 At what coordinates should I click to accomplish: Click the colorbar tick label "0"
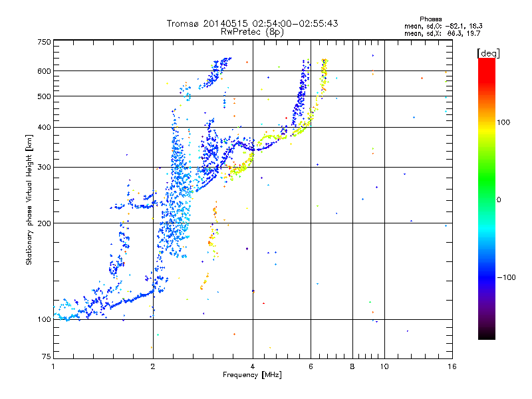click(499, 200)
